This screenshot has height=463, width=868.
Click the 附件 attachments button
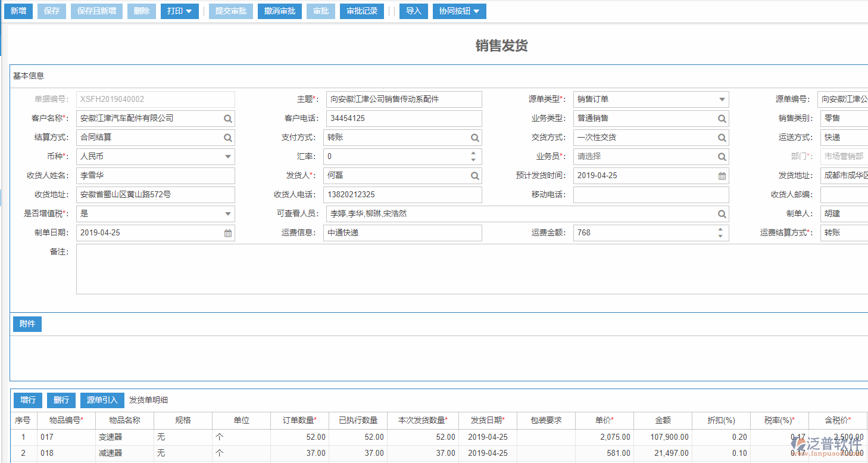(x=27, y=324)
